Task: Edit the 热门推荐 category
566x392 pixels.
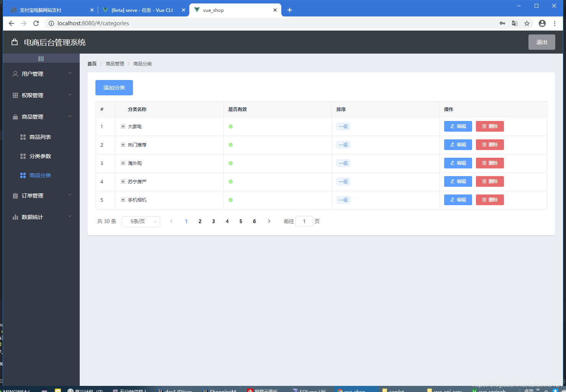Action: tap(458, 145)
